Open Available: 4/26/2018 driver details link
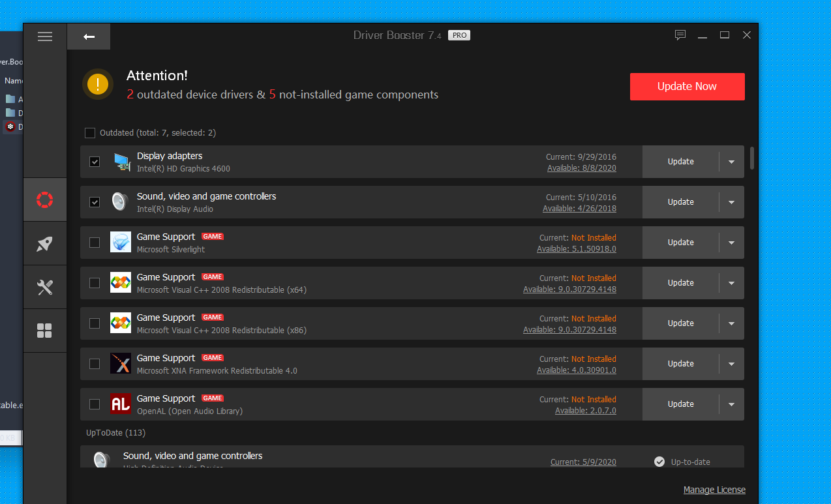 pos(579,209)
